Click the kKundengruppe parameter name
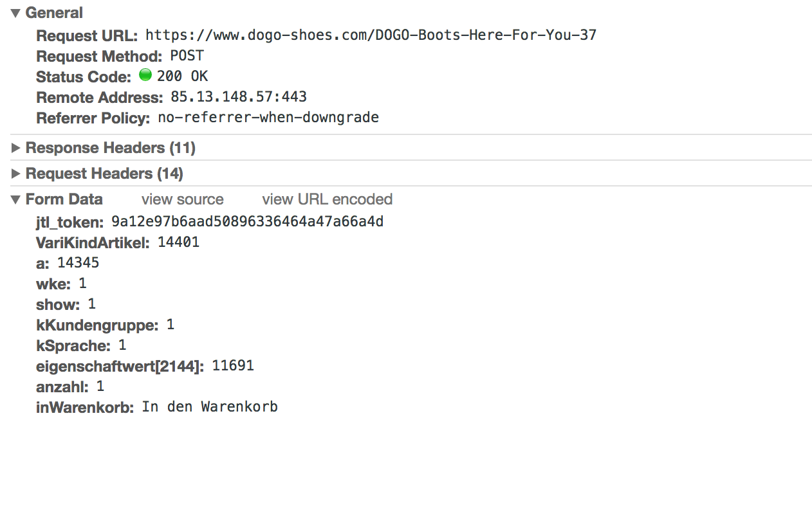 coord(97,325)
